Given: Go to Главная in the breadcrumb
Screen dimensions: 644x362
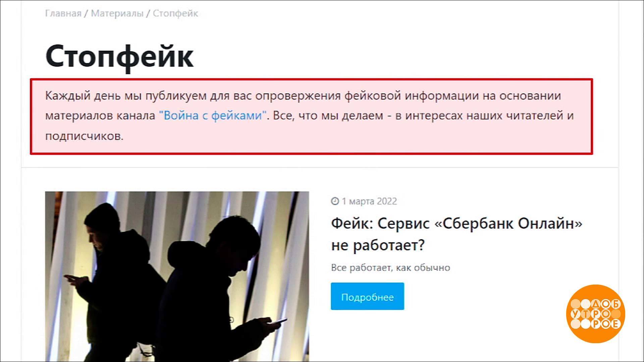Looking at the screenshot, I should (x=63, y=13).
